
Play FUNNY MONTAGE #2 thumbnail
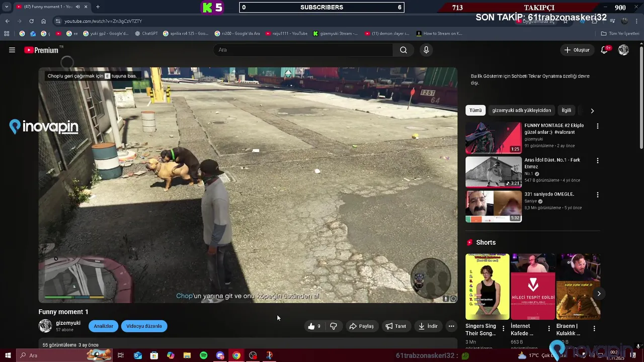(x=494, y=138)
